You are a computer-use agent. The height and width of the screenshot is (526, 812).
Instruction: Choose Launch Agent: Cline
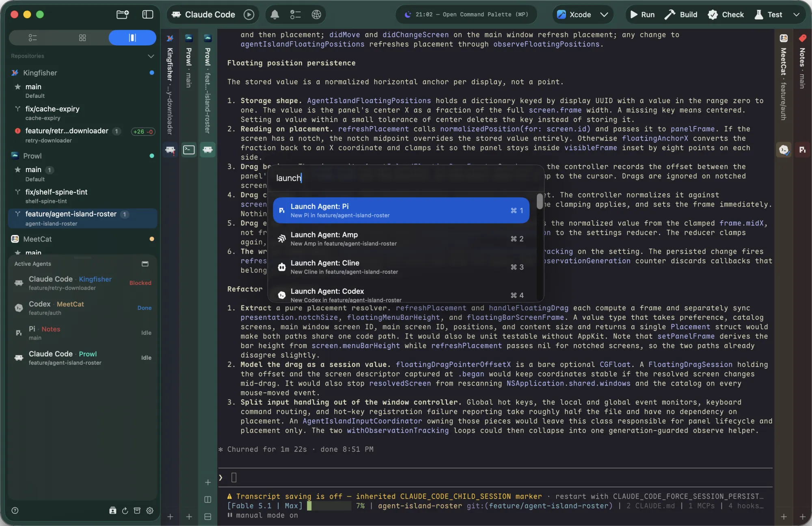point(401,267)
